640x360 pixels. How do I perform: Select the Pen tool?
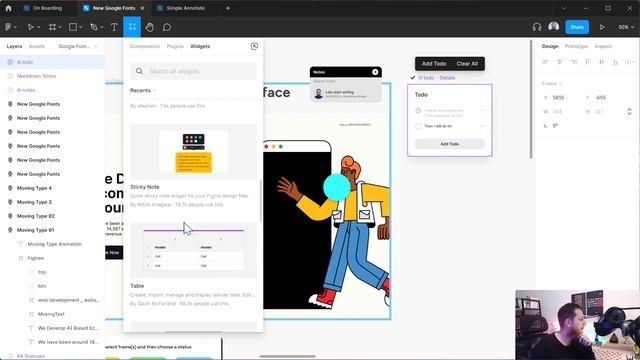[94, 27]
